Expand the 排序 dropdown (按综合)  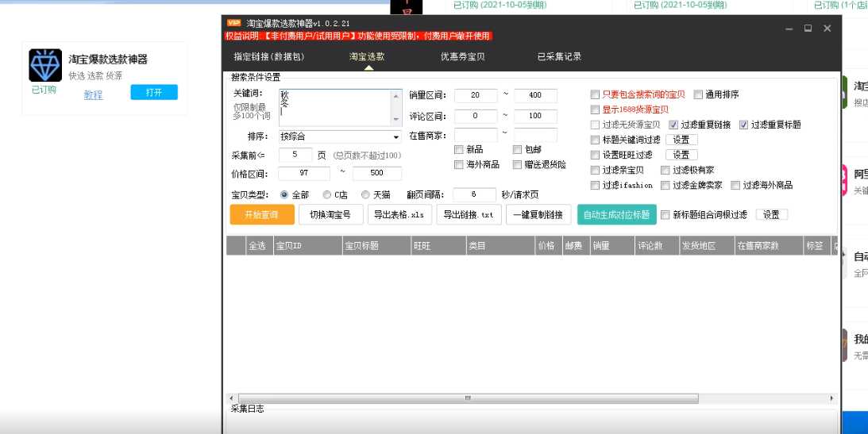tap(340, 136)
